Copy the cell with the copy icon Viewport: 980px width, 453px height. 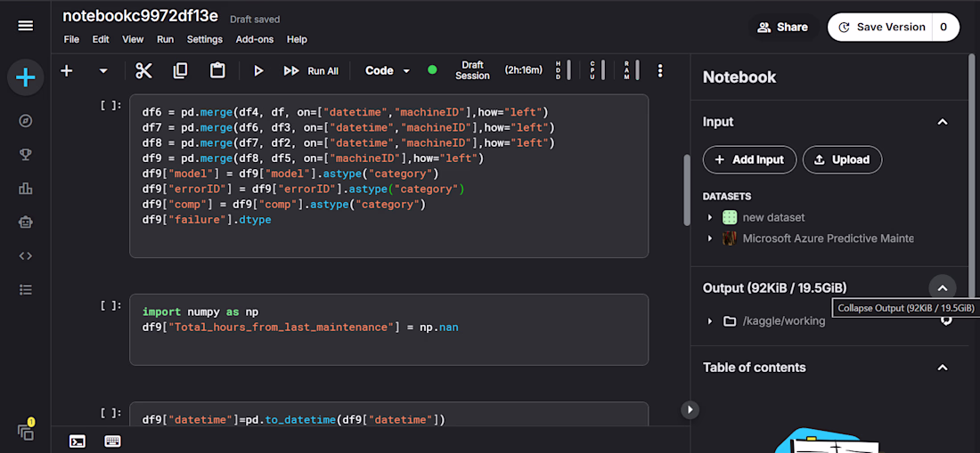click(180, 71)
